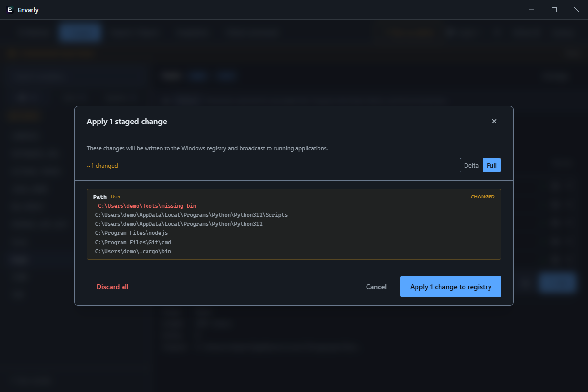Switch diff view to Full
The width and height of the screenshot is (588, 392).
(x=491, y=165)
